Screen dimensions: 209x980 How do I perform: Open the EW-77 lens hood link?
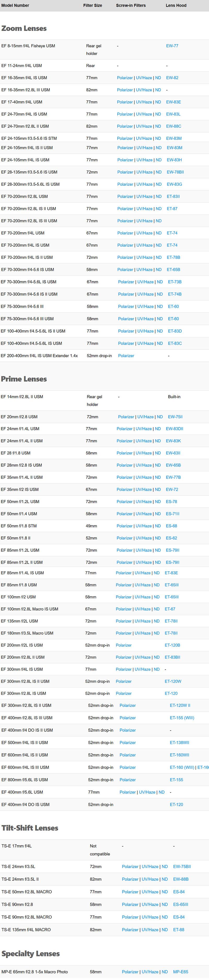point(172,46)
